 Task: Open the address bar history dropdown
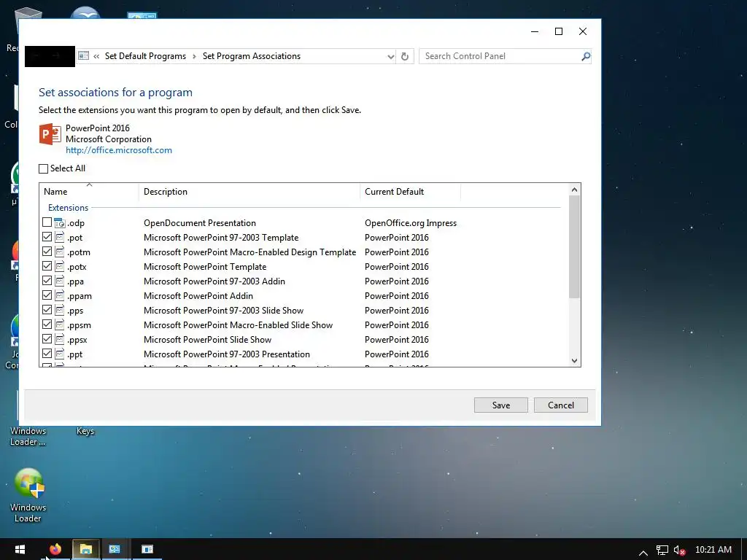[x=391, y=56]
